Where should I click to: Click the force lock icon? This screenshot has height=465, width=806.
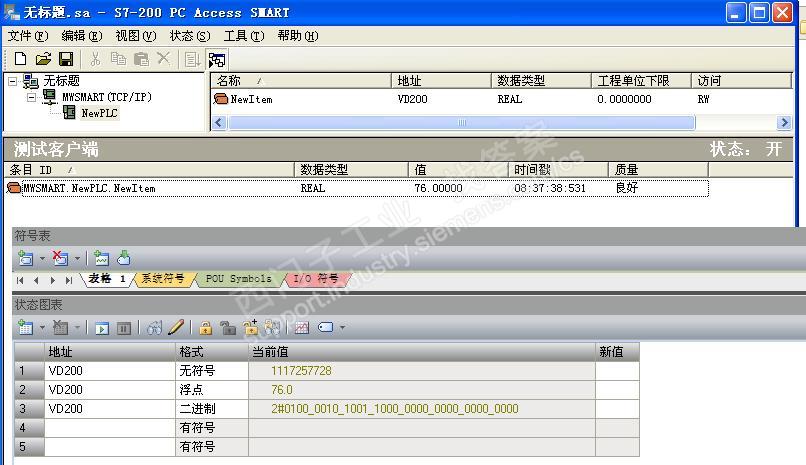pos(206,328)
